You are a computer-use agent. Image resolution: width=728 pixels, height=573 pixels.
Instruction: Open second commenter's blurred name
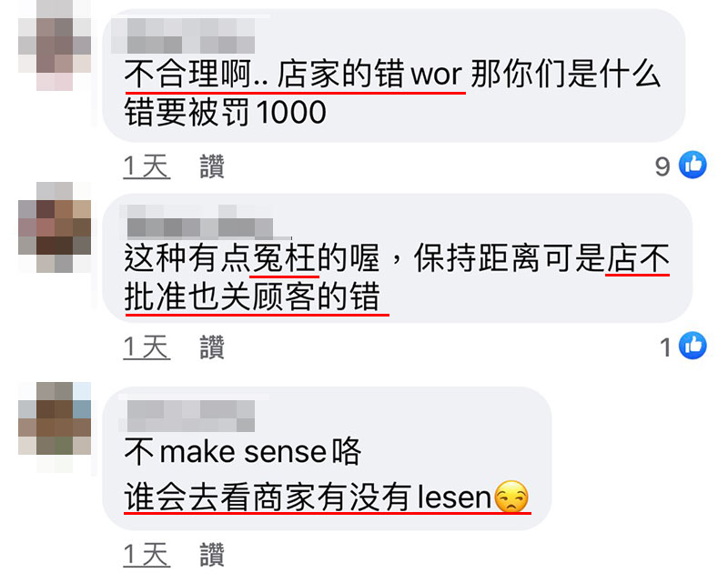200,222
